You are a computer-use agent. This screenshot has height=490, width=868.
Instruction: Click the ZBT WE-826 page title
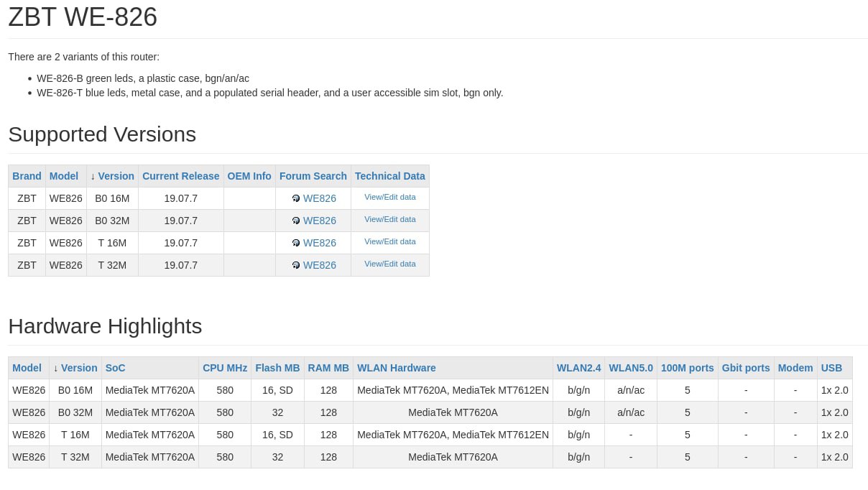point(83,17)
